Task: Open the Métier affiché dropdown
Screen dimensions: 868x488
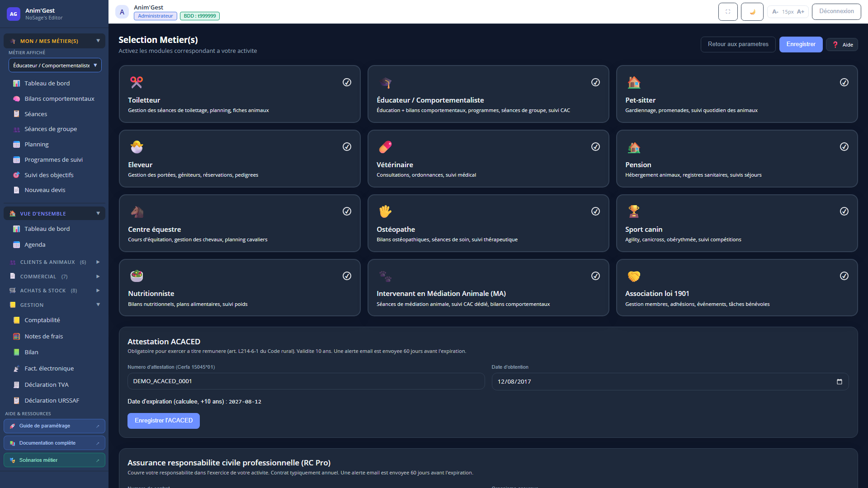Action: point(55,66)
